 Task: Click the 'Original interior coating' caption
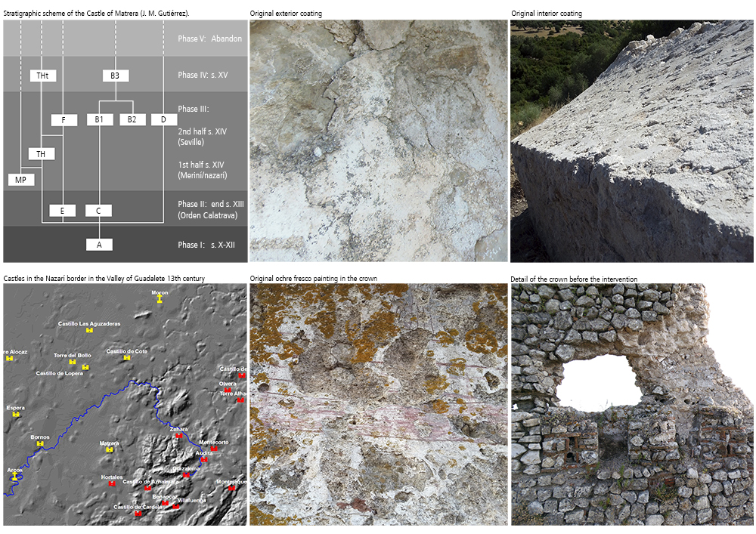[x=547, y=14]
